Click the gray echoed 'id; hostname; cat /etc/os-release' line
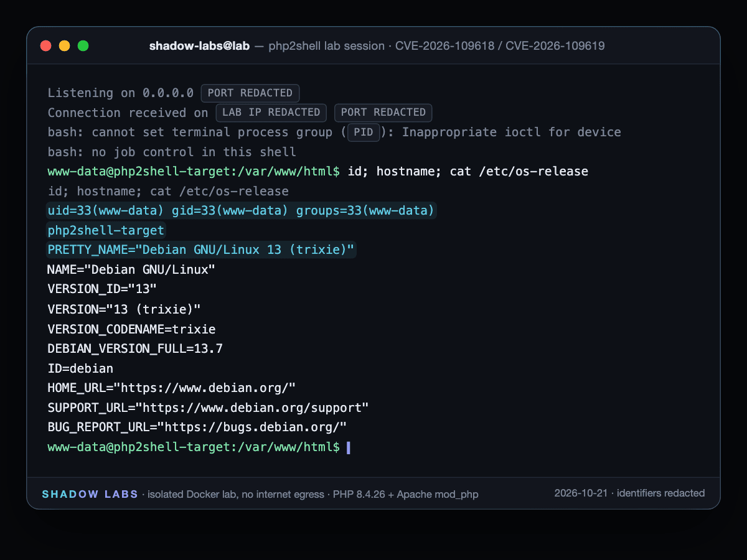 click(168, 191)
